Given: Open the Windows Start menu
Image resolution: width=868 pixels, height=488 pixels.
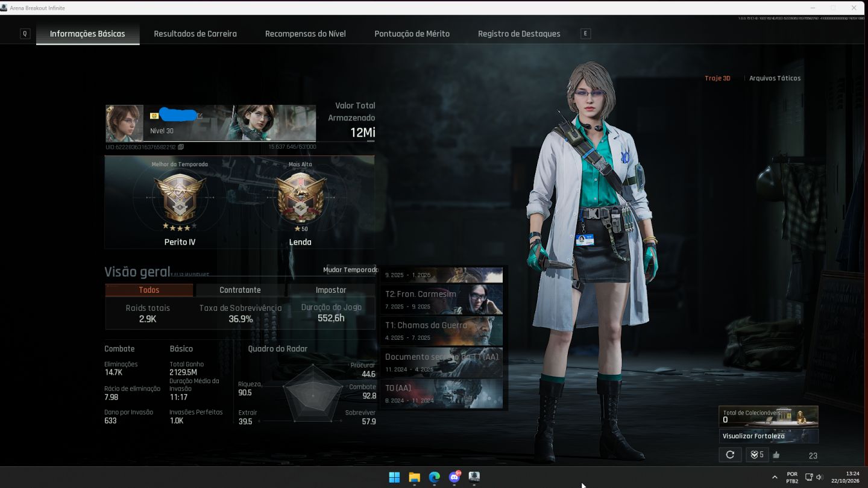Looking at the screenshot, I should click(x=394, y=477).
